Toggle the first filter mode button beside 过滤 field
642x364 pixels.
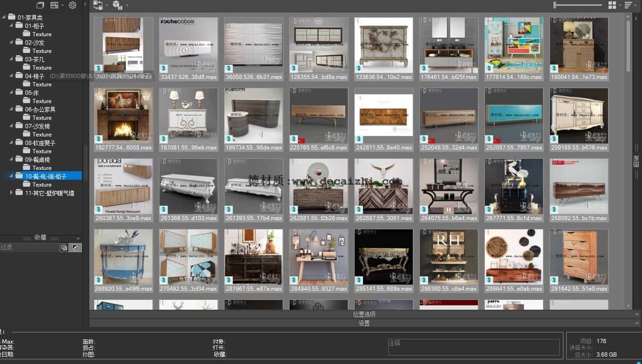[64, 248]
